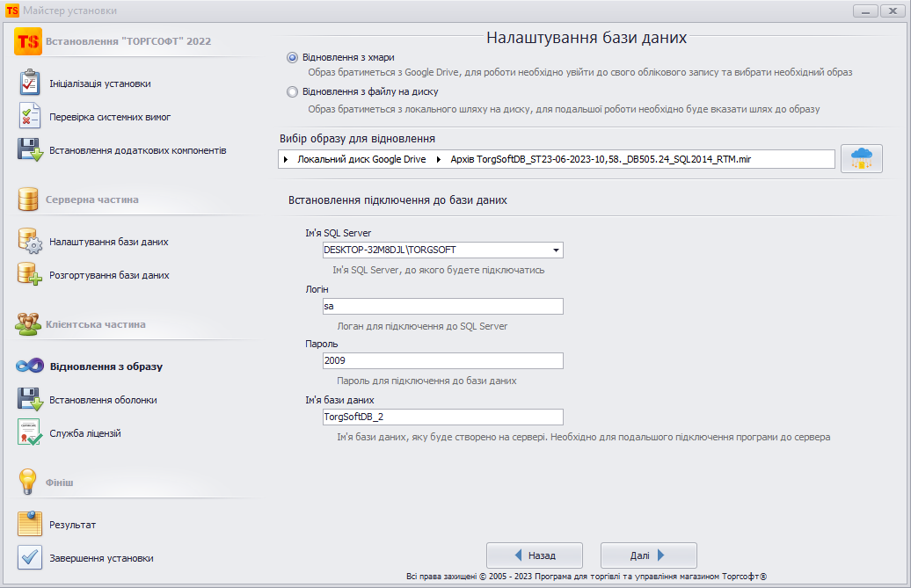
Task: Expand the Локальний диск Google Drive path arrow
Action: point(287,160)
